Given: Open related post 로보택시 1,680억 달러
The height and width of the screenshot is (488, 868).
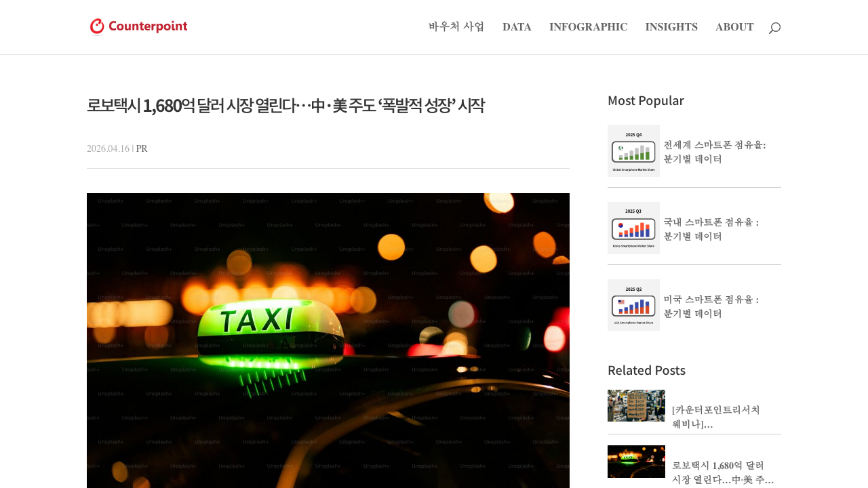Looking at the screenshot, I should 723,472.
